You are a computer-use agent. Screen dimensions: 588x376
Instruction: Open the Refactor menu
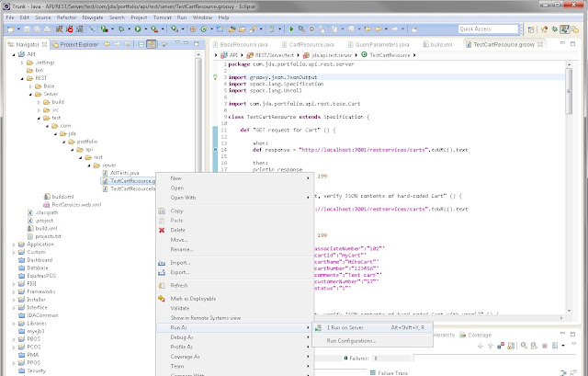pos(66,17)
